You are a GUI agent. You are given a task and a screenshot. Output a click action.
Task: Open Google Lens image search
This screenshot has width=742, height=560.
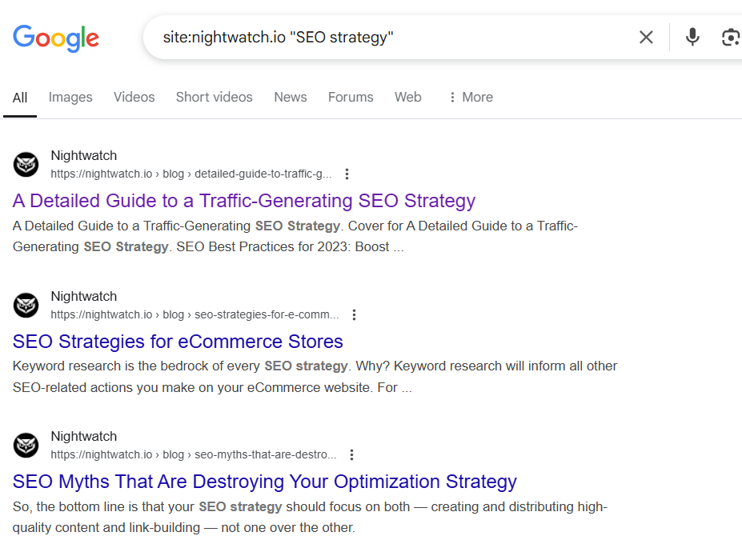(729, 37)
